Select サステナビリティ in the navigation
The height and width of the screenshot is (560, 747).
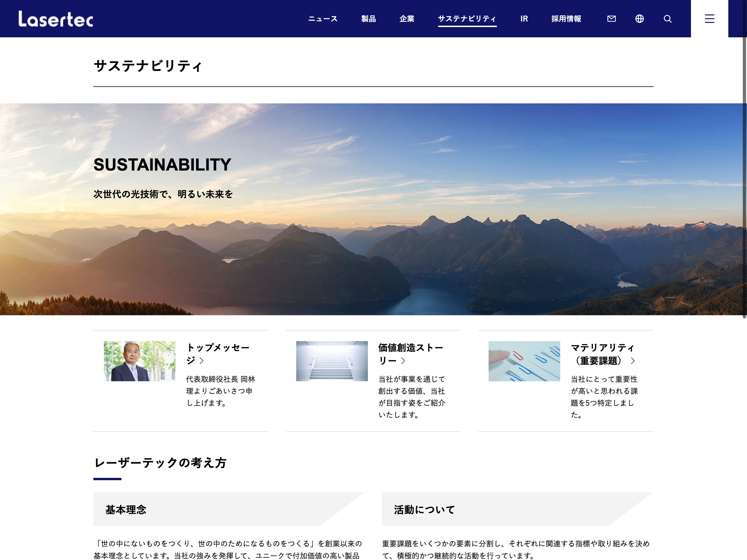[467, 19]
